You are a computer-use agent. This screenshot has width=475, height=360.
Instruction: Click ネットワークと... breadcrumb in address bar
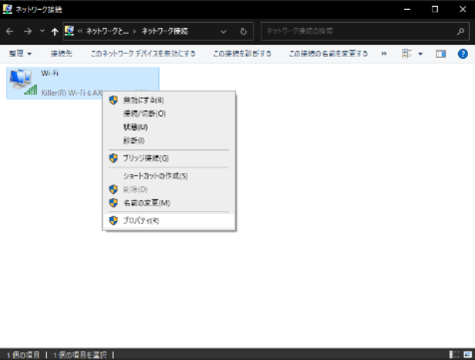[107, 31]
